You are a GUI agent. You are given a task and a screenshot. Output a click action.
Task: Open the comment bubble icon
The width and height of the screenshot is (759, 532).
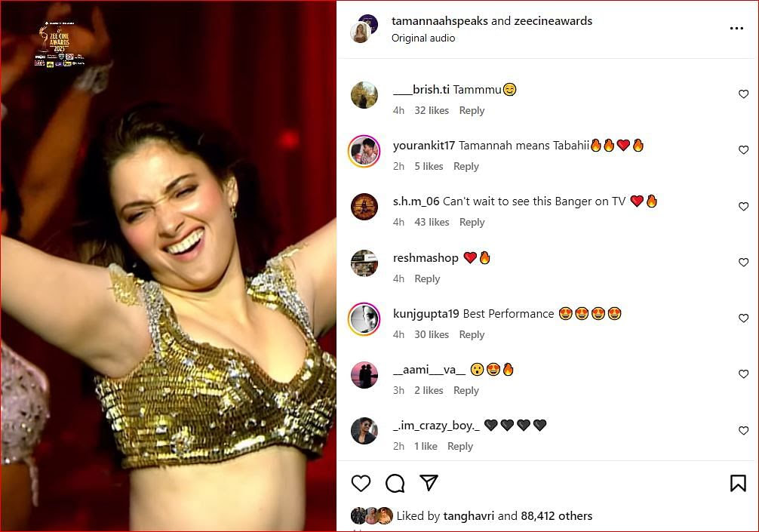(395, 484)
